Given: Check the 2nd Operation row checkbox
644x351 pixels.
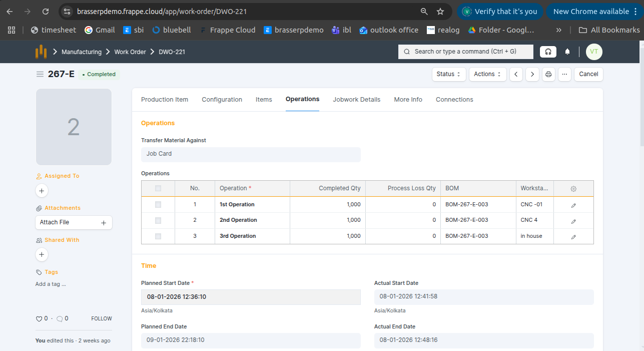Looking at the screenshot, I should pos(158,220).
